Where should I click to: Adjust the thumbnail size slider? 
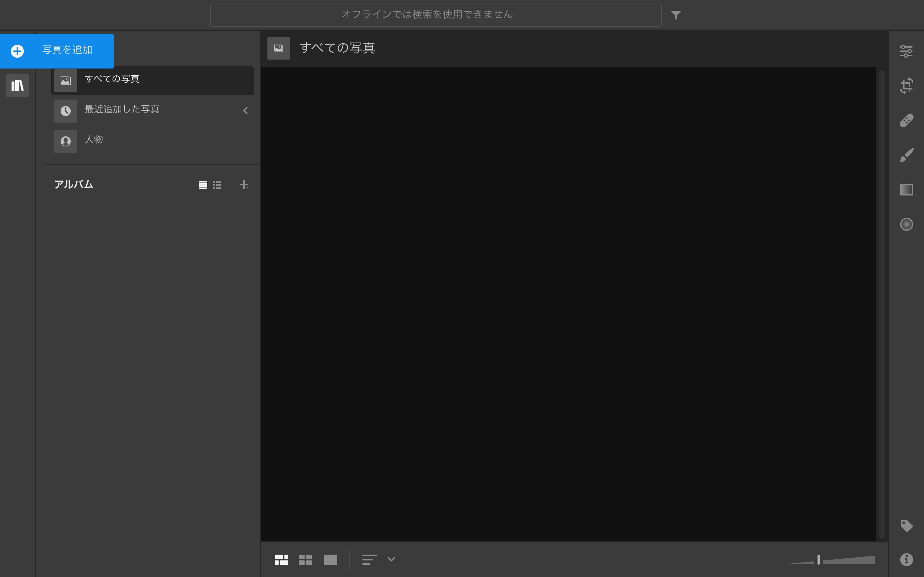pyautogui.click(x=818, y=559)
